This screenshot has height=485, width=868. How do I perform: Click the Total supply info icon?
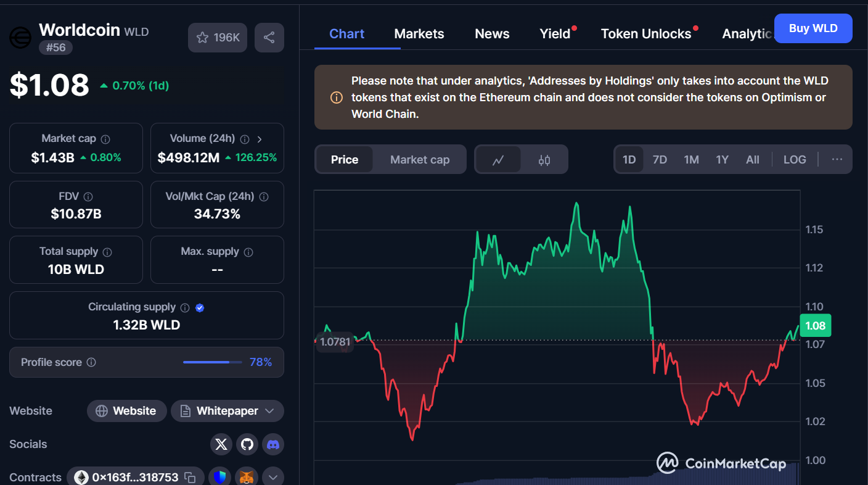107,252
